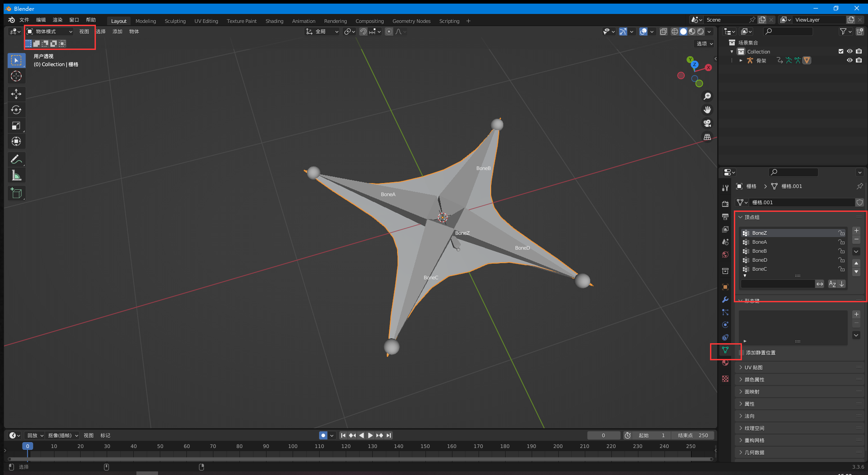The image size is (868, 475).
Task: Click the viewport zoom magnifier icon
Action: tap(707, 96)
